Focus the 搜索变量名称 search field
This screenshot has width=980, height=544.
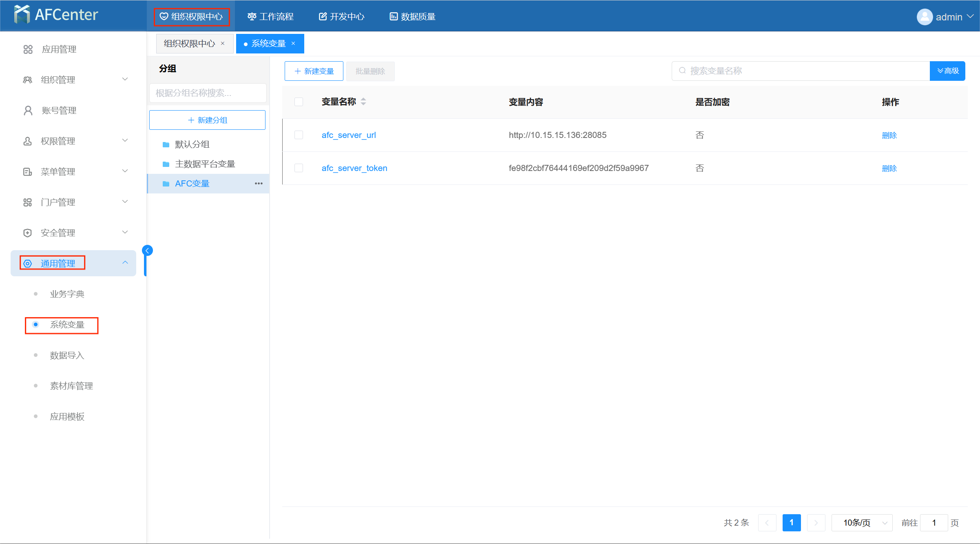pos(801,71)
